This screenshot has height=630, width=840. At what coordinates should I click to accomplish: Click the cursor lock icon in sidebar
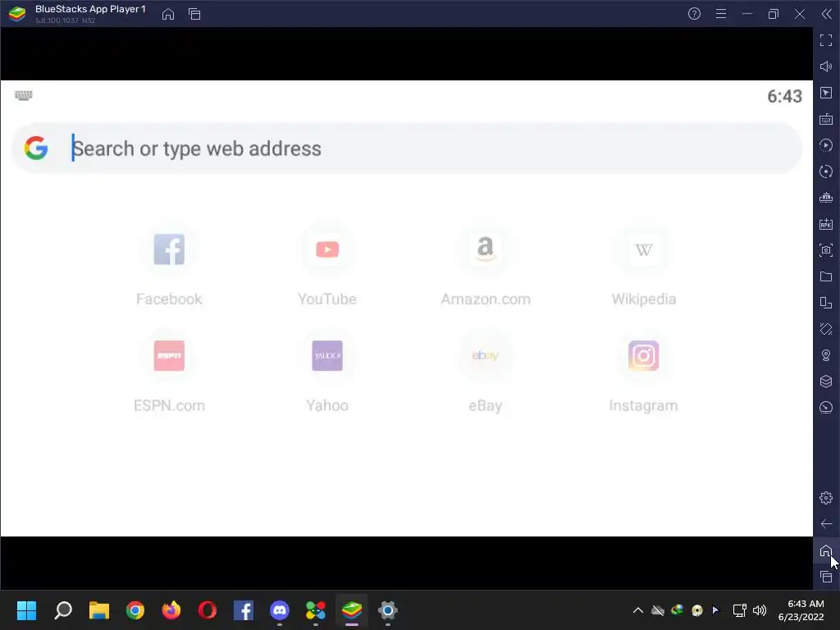click(826, 93)
